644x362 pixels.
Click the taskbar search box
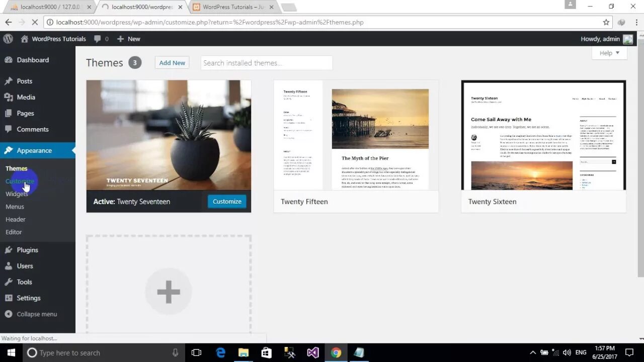103,352
